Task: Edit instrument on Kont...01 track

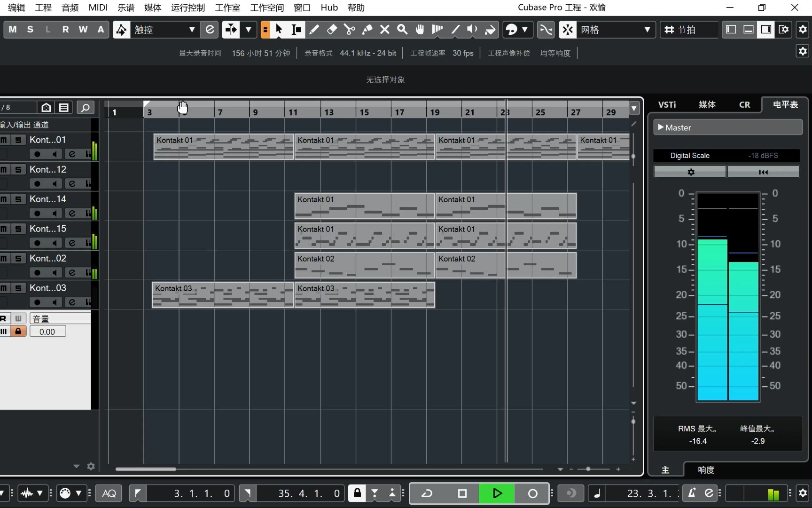Action: [72, 154]
